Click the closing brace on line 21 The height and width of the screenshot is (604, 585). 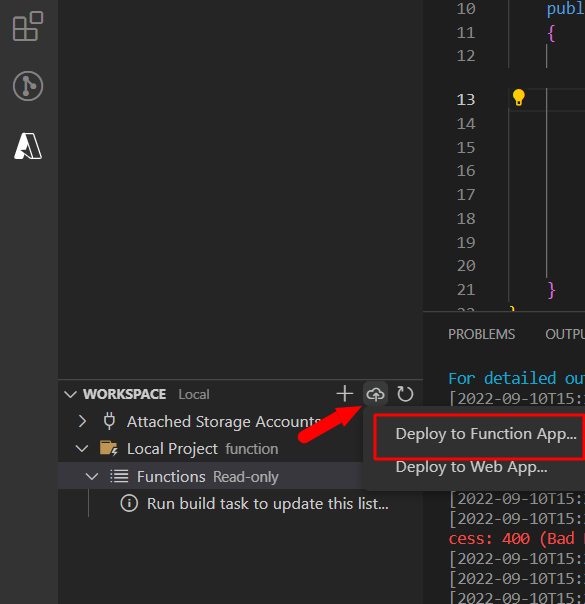[551, 290]
